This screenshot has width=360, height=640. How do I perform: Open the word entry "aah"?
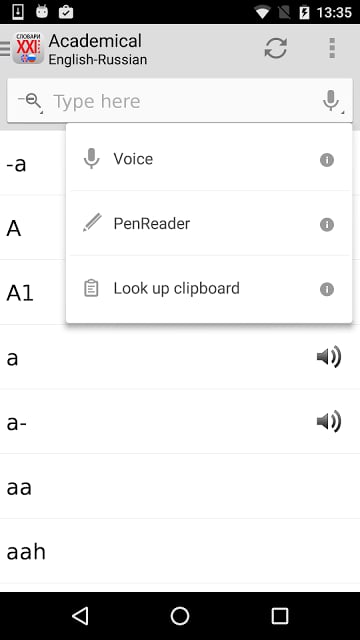tap(180, 551)
